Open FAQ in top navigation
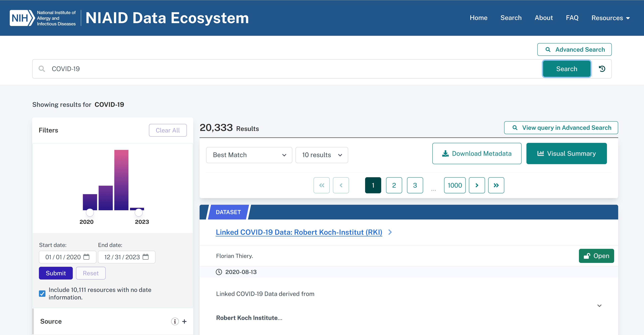The height and width of the screenshot is (335, 644). 572,18
